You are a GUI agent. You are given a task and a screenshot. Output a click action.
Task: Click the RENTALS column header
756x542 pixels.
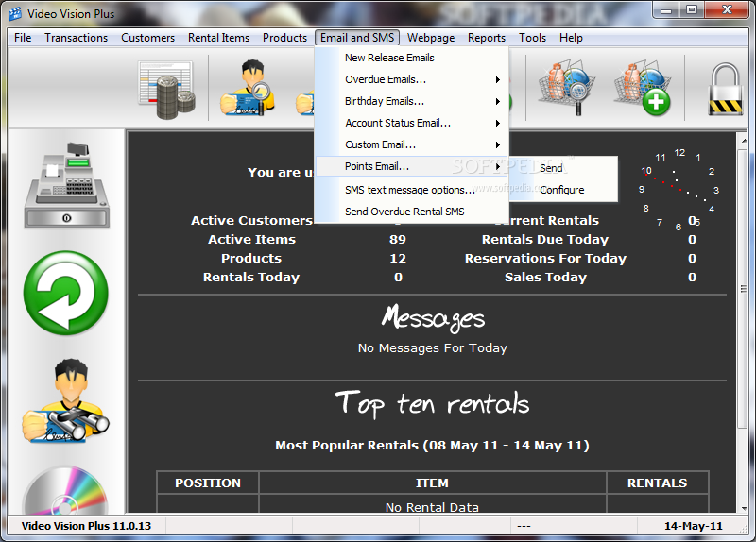tap(657, 483)
